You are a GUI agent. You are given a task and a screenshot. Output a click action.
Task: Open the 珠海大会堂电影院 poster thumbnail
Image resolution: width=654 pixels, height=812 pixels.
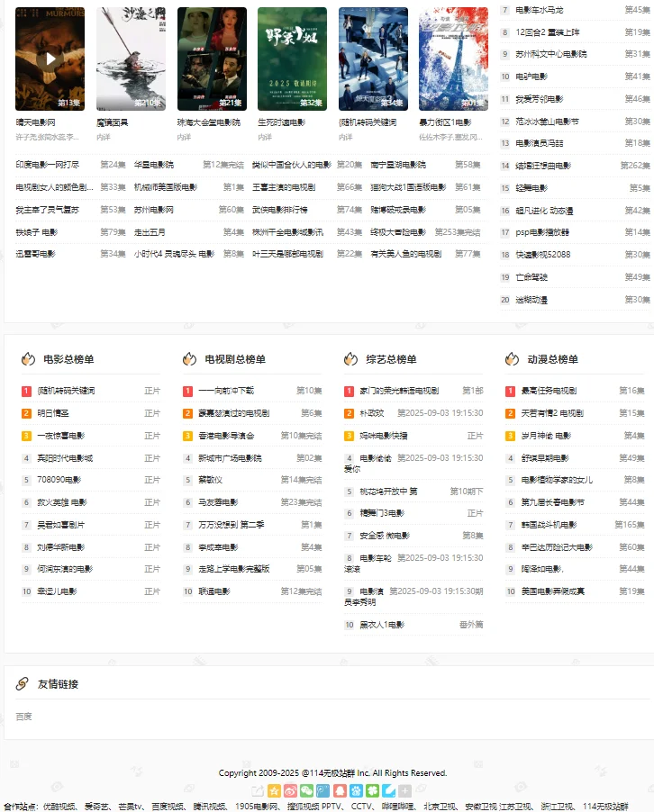(x=212, y=59)
